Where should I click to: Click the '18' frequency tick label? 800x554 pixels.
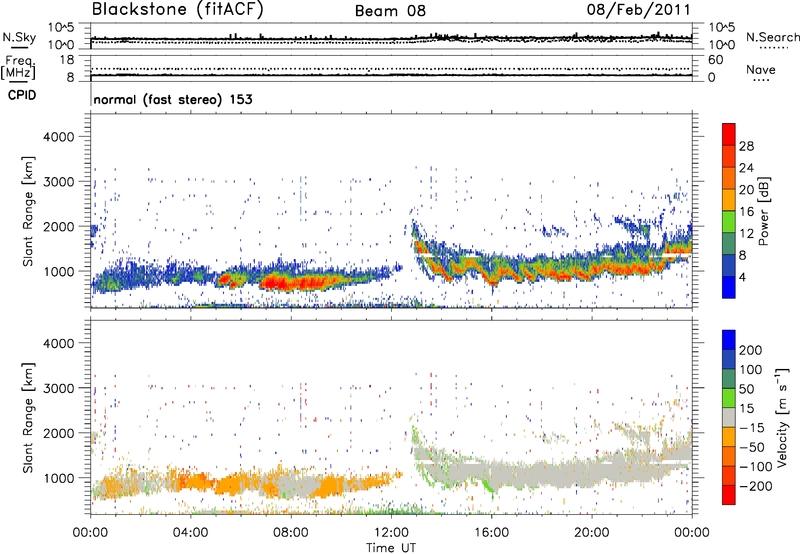tap(67, 60)
